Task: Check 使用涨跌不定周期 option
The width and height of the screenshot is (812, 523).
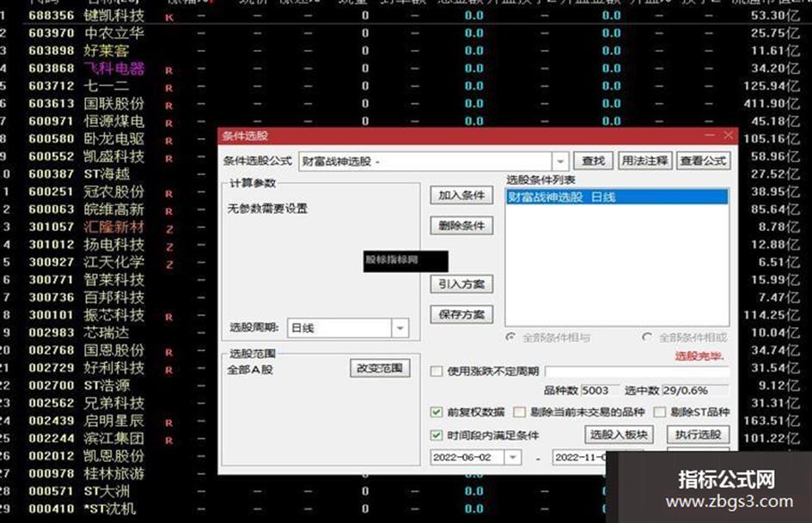Action: click(x=437, y=371)
